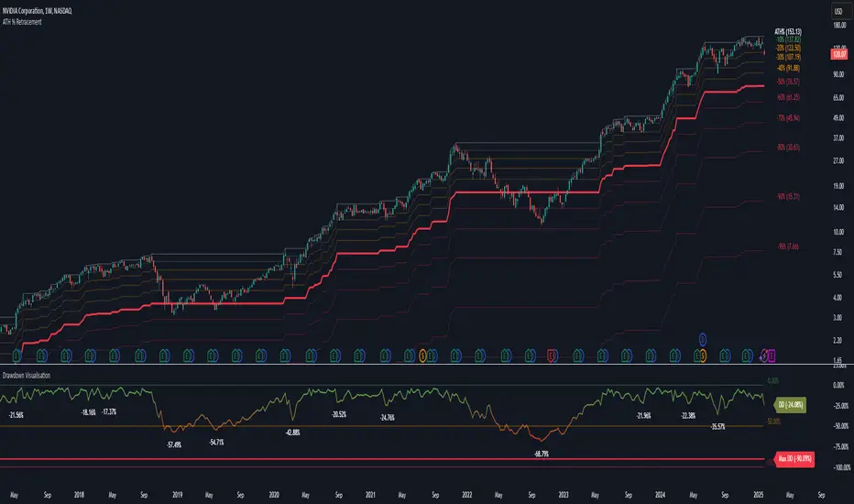
Task: Click the red Max DD (-90.09%) label
Action: 794,459
